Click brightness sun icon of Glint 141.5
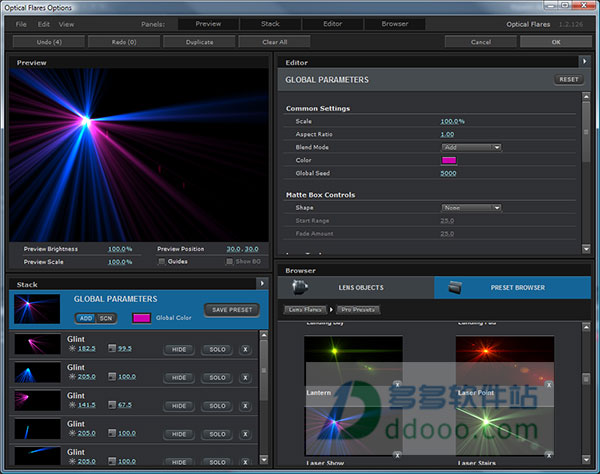Image resolution: width=600 pixels, height=474 pixels. pyautogui.click(x=72, y=405)
